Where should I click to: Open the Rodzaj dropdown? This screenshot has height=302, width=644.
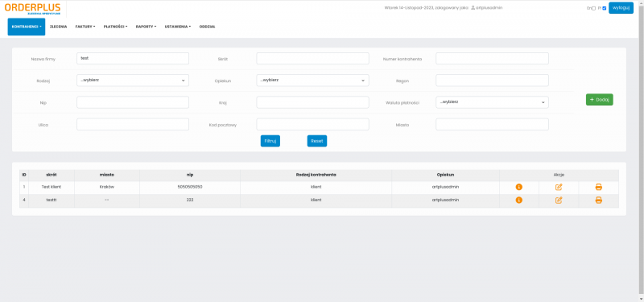[133, 80]
